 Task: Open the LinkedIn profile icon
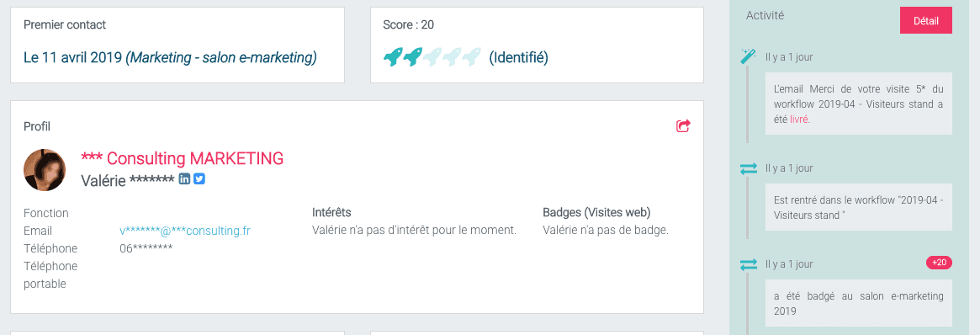[184, 179]
